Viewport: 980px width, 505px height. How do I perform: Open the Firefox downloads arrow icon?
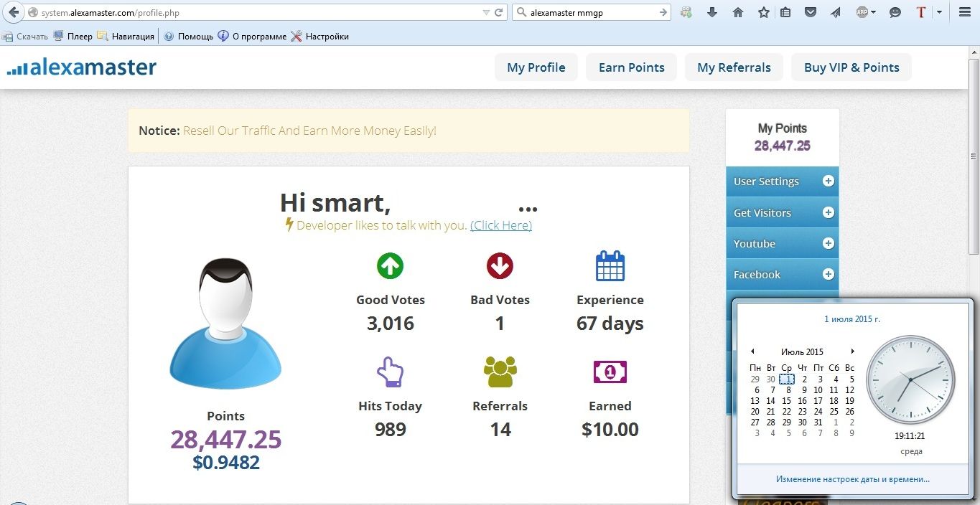(x=712, y=12)
